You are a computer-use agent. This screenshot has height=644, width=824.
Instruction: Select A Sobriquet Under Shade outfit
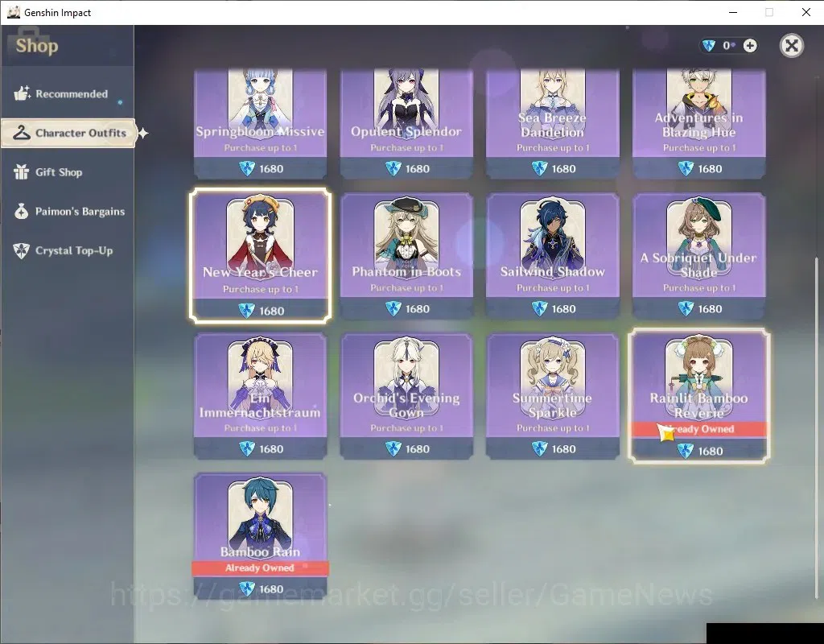point(699,255)
